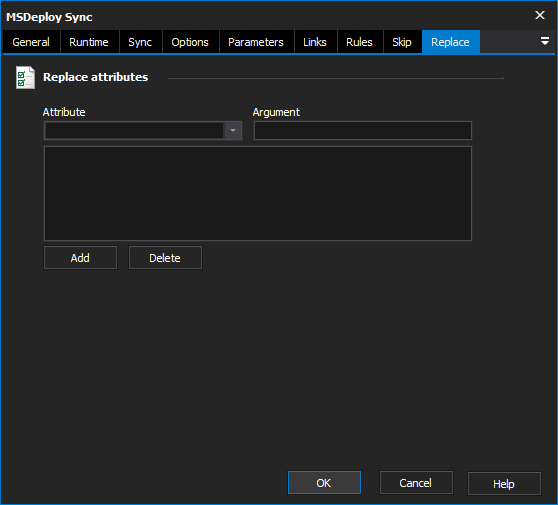Image resolution: width=558 pixels, height=505 pixels.
Task: Select the Options tab
Action: (190, 42)
